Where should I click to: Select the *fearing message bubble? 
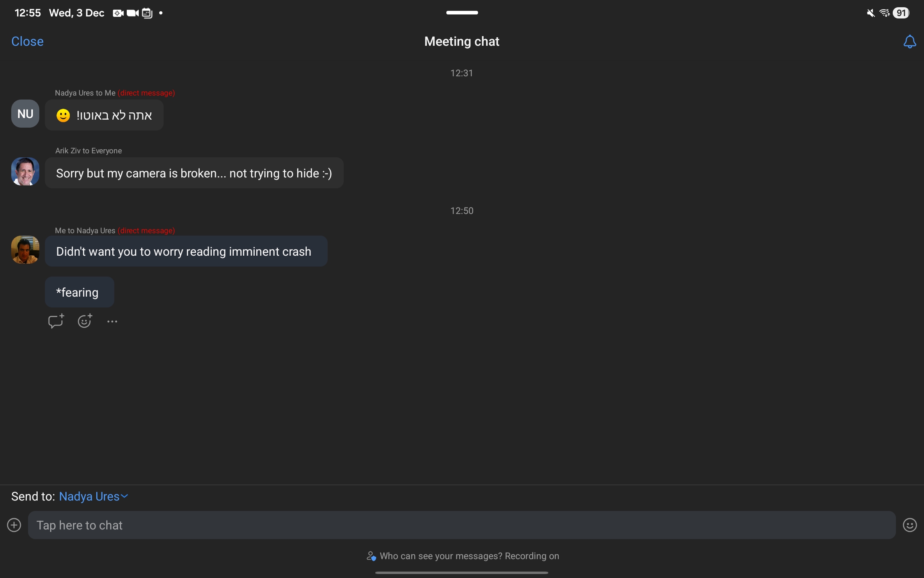79,292
